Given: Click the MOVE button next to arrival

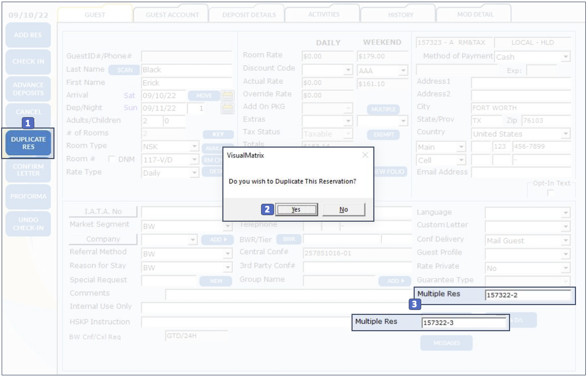Looking at the screenshot, I should [x=204, y=96].
